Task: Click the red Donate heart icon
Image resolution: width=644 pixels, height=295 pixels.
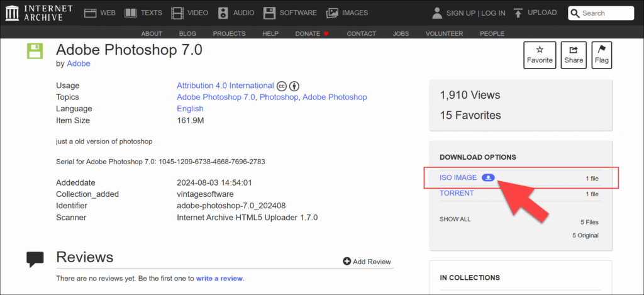Action: coord(326,34)
